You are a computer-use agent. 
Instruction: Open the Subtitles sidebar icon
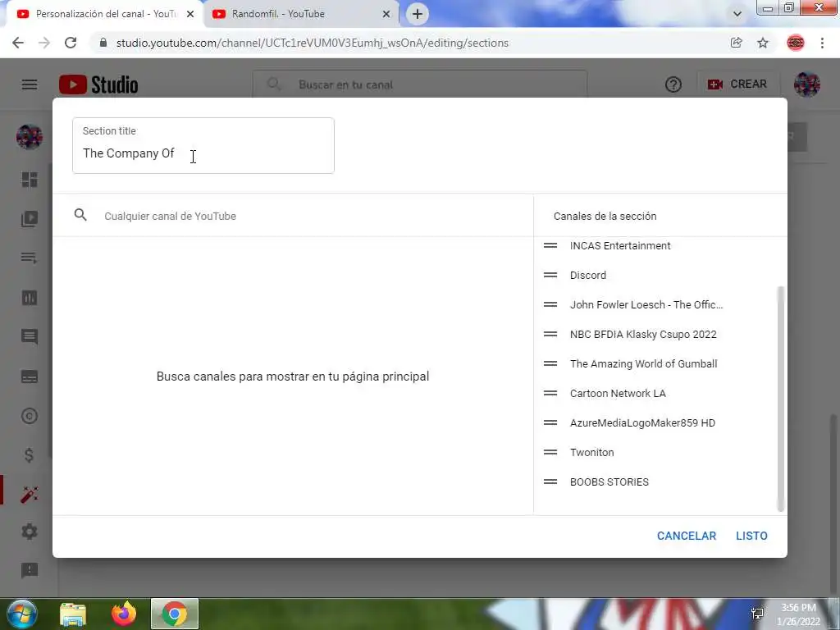tap(30, 377)
